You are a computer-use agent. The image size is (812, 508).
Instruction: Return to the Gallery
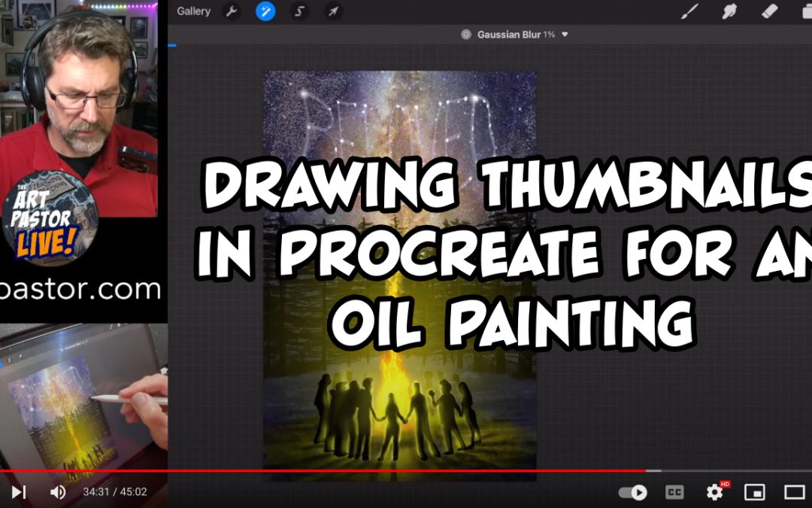click(193, 11)
